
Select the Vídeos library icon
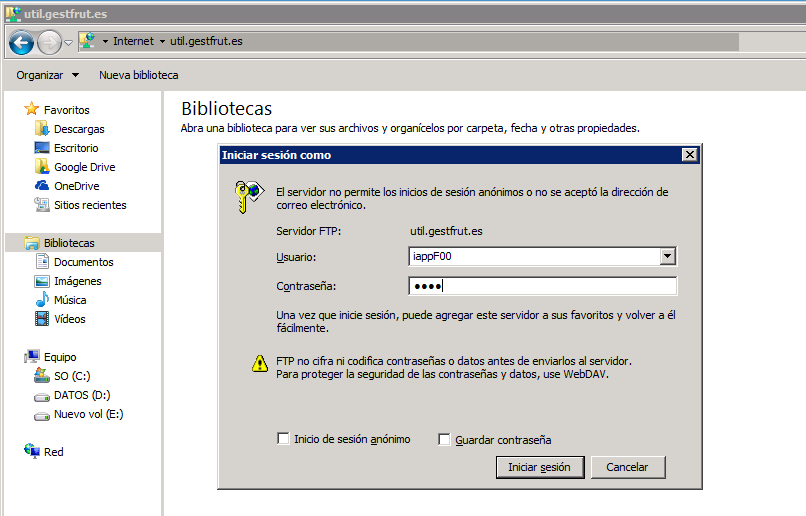point(42,319)
